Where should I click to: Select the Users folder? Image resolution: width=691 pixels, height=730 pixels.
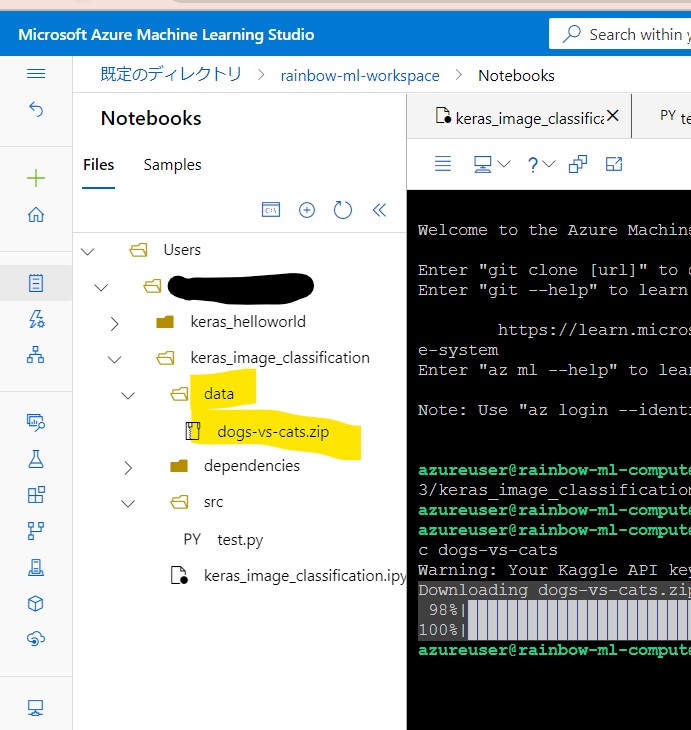[182, 250]
